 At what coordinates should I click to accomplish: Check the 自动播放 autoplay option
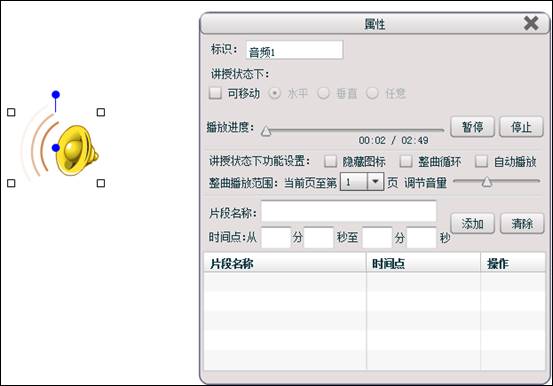point(481,162)
